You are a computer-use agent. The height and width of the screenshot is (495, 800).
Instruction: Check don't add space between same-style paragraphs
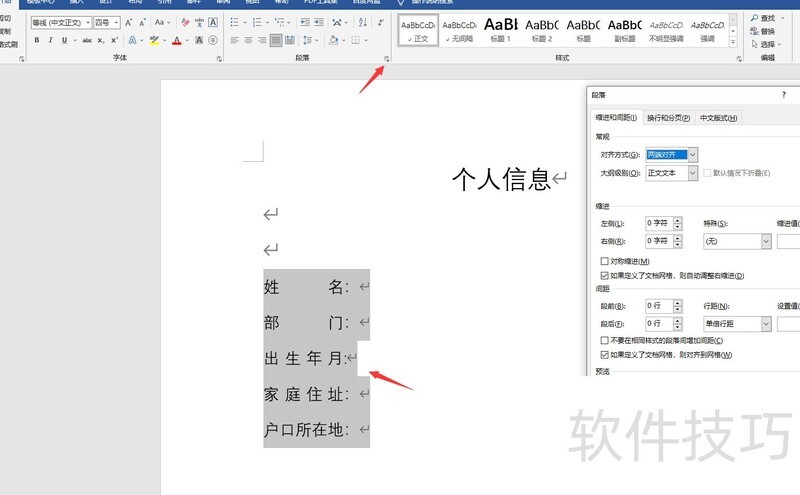[x=605, y=340]
